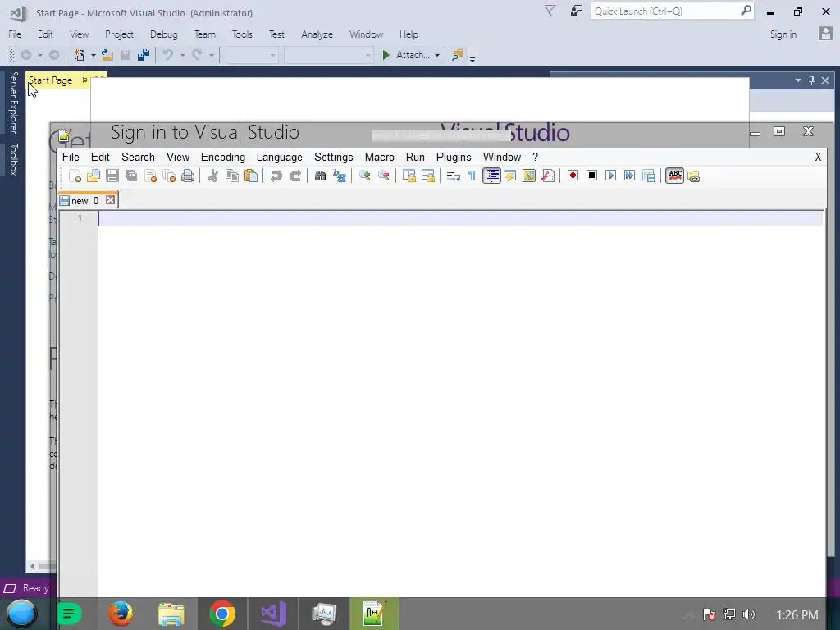Close the 'new 0' tab with its red X

[x=110, y=200]
